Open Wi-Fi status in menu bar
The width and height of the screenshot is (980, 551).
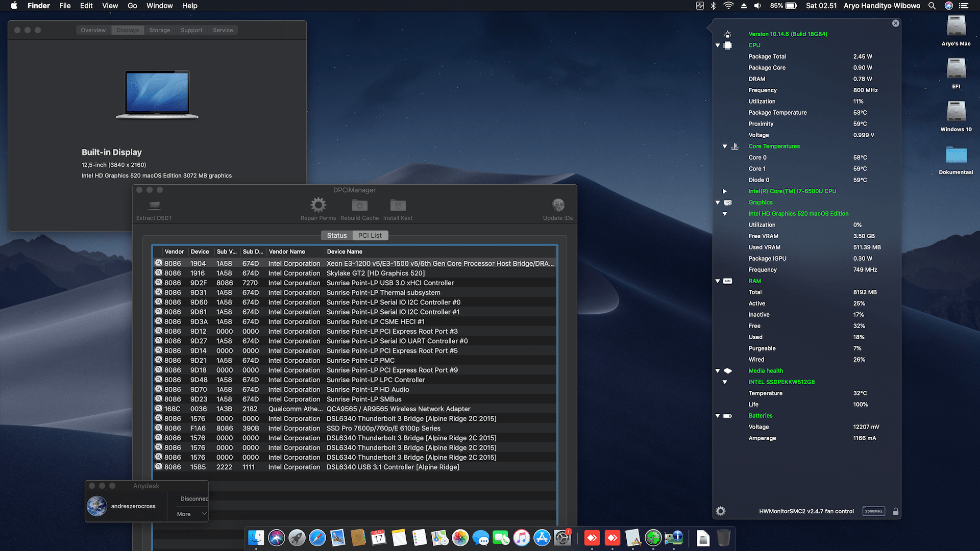(x=728, y=6)
